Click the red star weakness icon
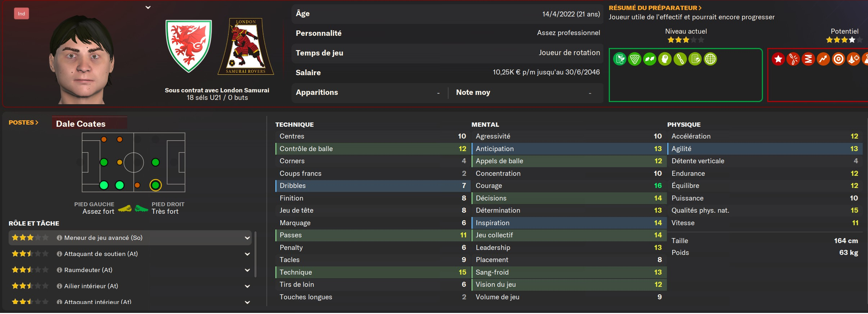 click(778, 59)
